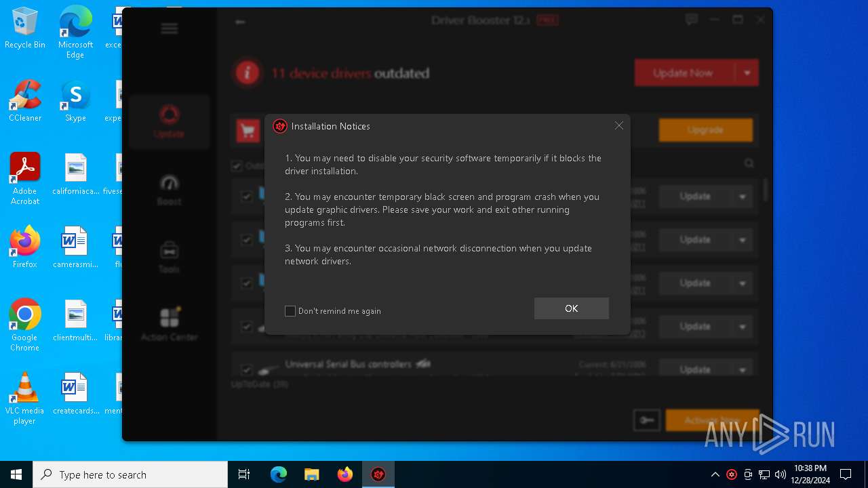Open the Windows Start menu
Image resolution: width=868 pixels, height=488 pixels.
point(16,474)
